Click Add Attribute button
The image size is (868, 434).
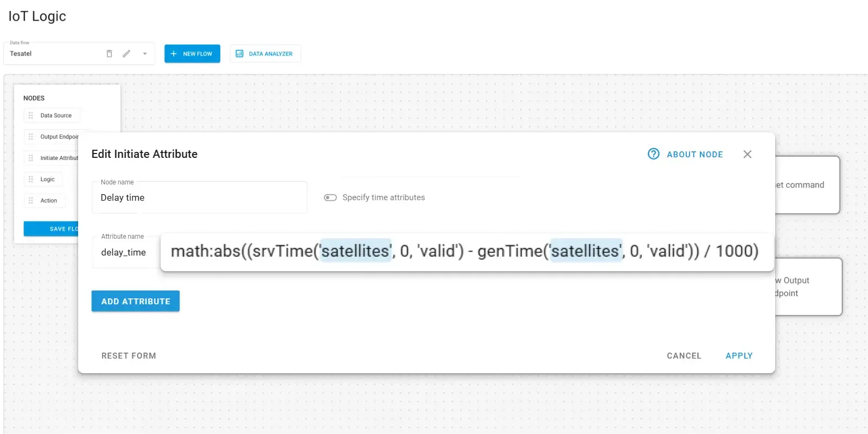pyautogui.click(x=136, y=302)
